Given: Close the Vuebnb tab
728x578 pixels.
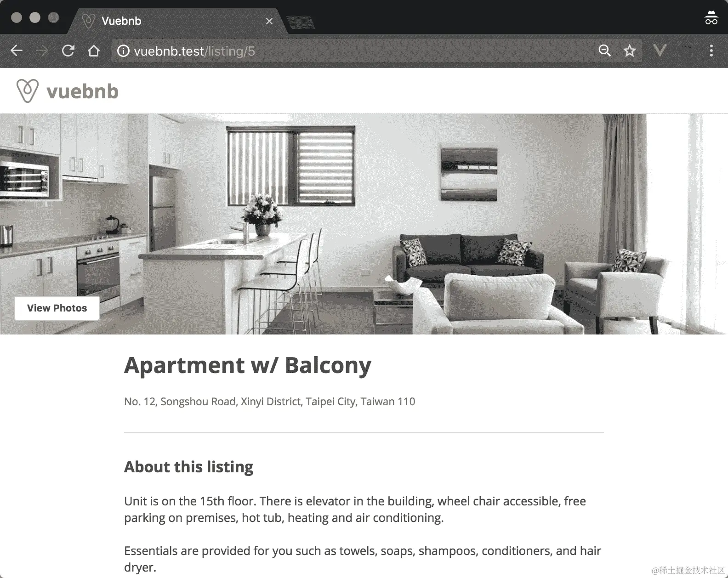Looking at the screenshot, I should 269,21.
